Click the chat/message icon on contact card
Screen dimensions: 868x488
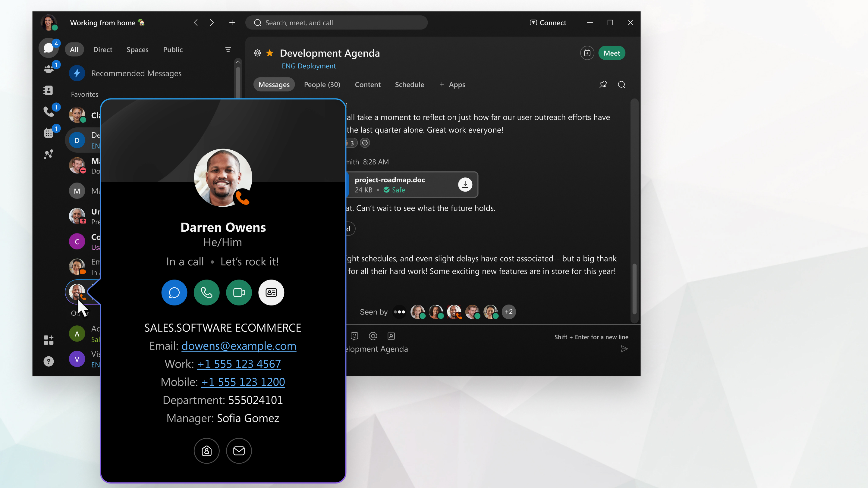pos(174,292)
